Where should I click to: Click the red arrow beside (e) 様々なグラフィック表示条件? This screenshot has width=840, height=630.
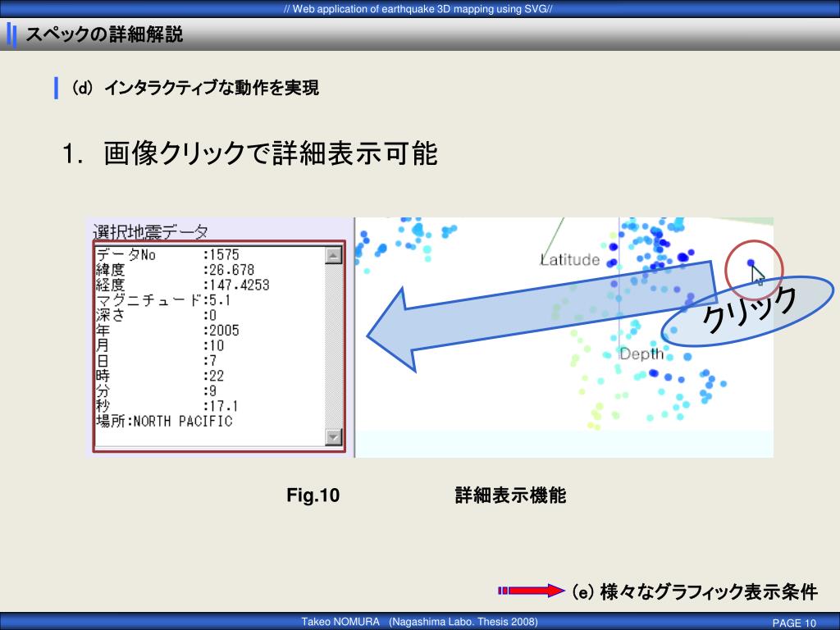point(531,591)
